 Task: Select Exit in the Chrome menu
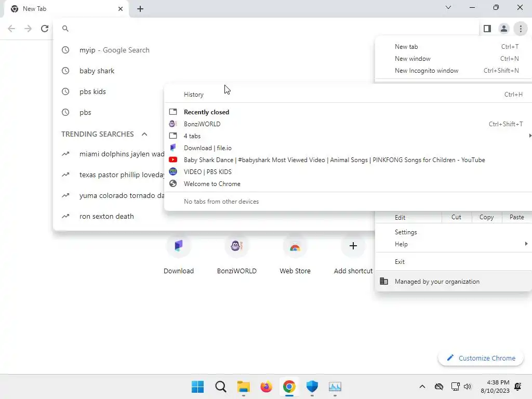(453, 262)
